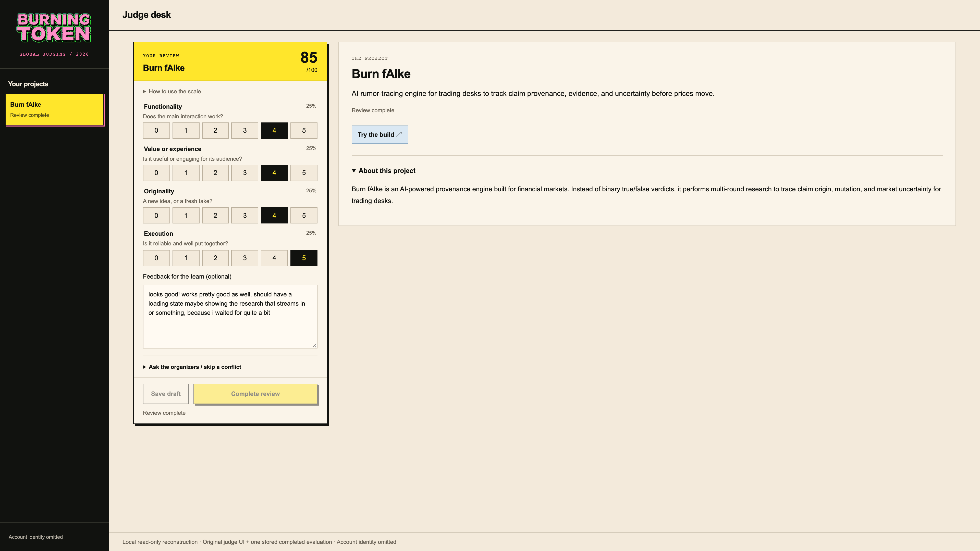Set Functionality score to 5
This screenshot has height=551, width=980.
click(304, 130)
